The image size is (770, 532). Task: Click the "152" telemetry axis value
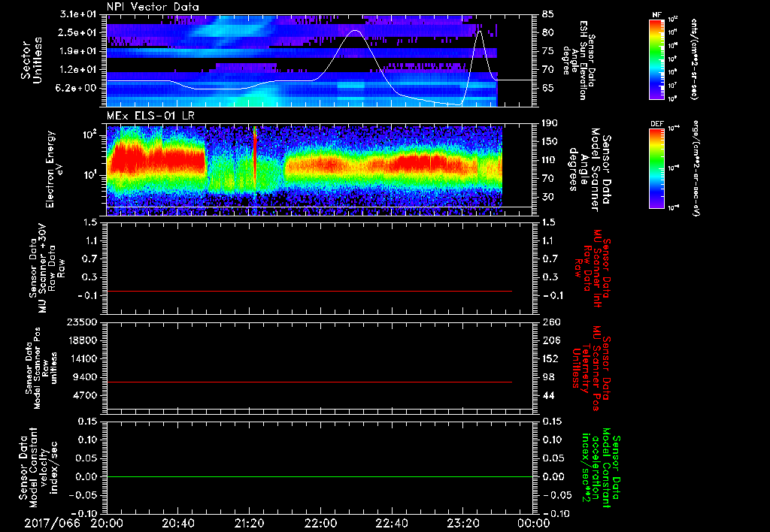coord(550,358)
